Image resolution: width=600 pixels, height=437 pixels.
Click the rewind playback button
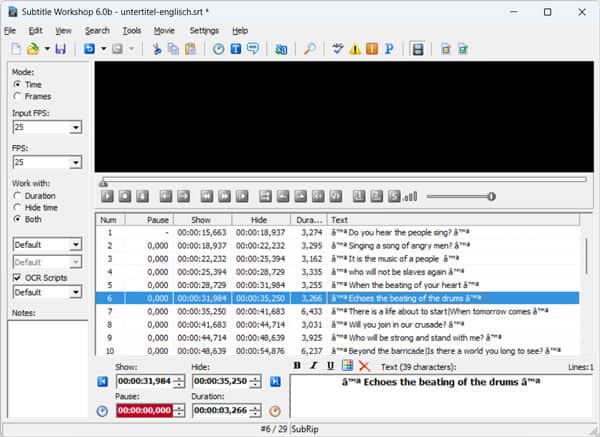[207, 196]
